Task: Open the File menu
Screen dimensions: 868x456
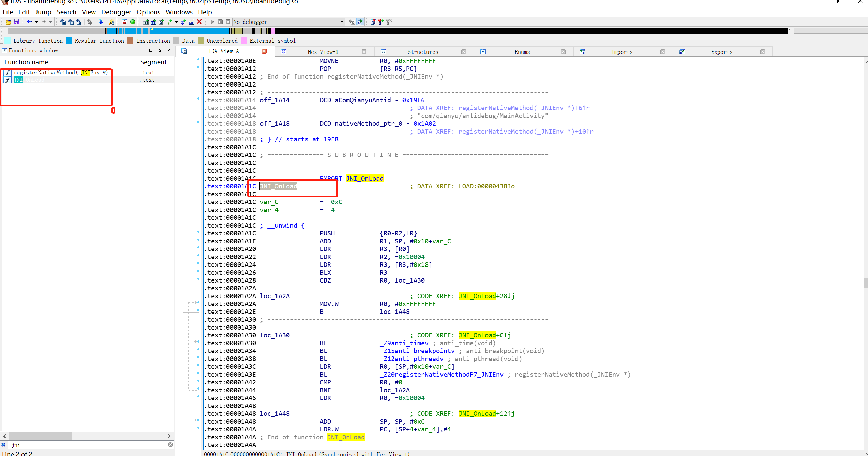Action: point(8,12)
